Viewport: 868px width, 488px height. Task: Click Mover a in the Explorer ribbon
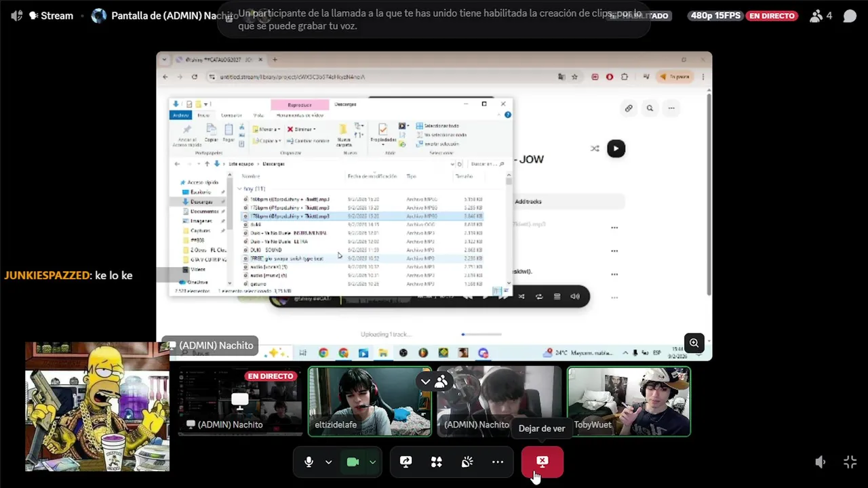[266, 129]
